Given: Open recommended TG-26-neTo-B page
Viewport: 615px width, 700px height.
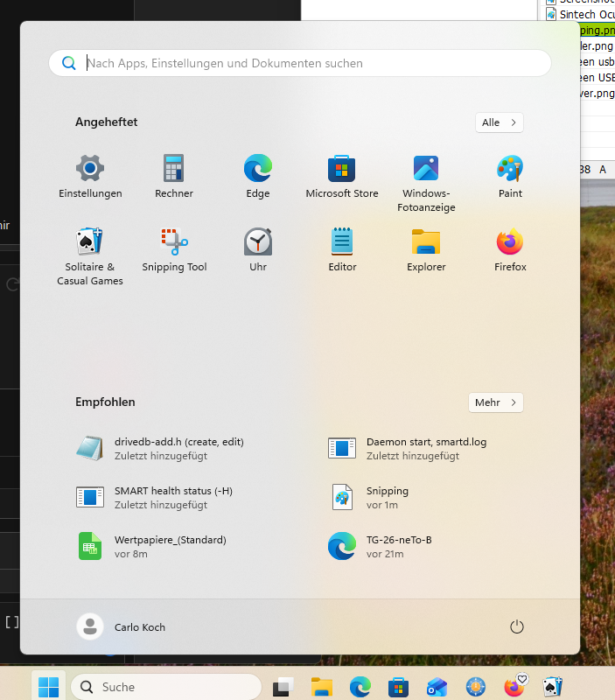Looking at the screenshot, I should (x=381, y=546).
